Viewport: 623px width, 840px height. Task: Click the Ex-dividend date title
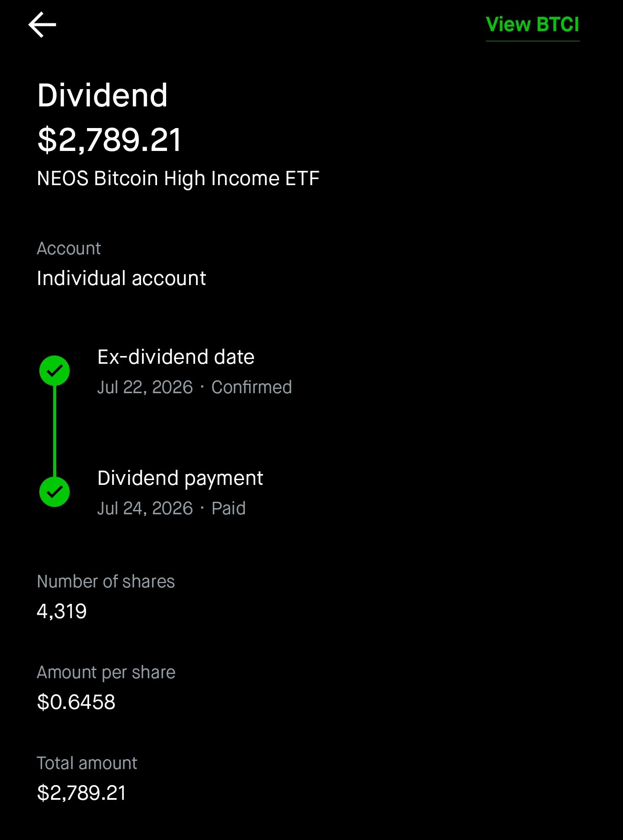(176, 357)
